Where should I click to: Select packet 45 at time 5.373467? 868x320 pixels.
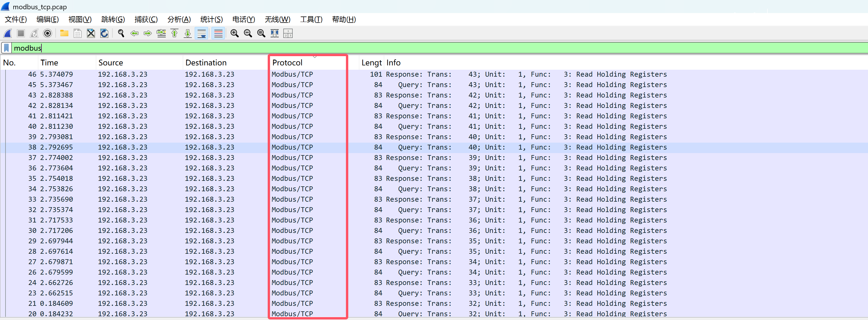[434, 85]
